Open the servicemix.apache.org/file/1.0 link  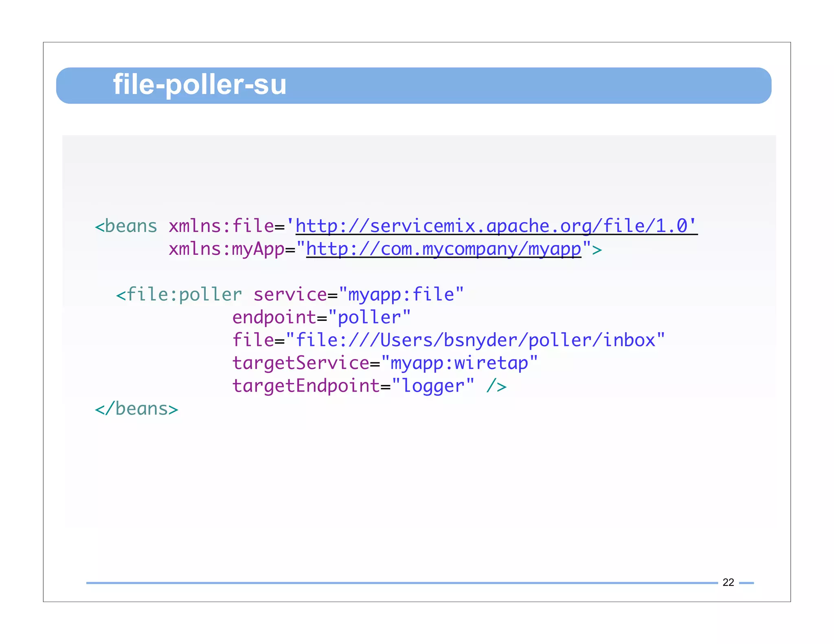[496, 226]
